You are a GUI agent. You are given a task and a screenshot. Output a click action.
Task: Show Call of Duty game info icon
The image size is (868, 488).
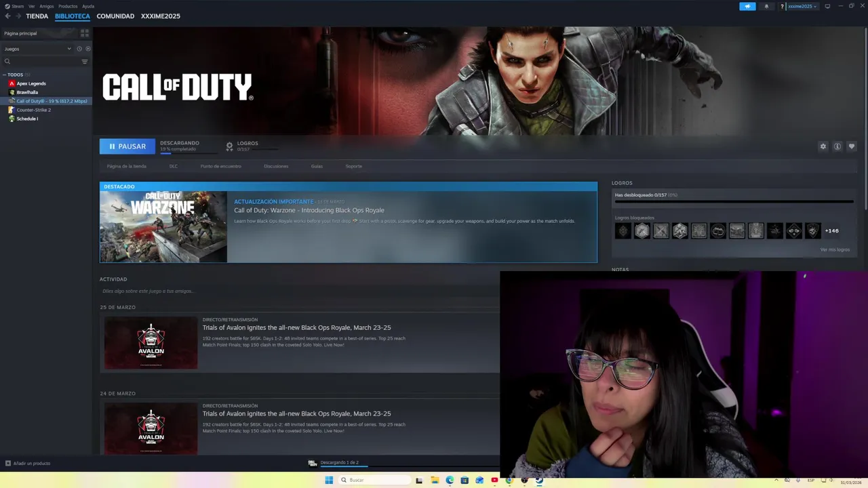tap(837, 146)
